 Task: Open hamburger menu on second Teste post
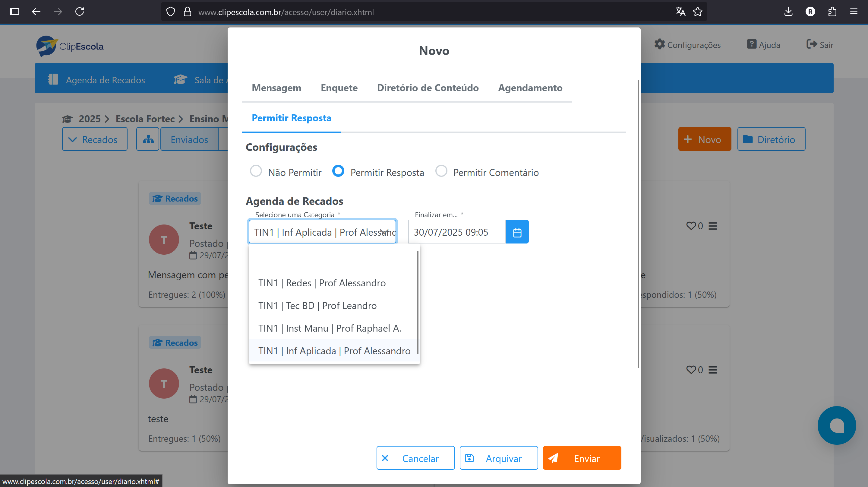[712, 370]
